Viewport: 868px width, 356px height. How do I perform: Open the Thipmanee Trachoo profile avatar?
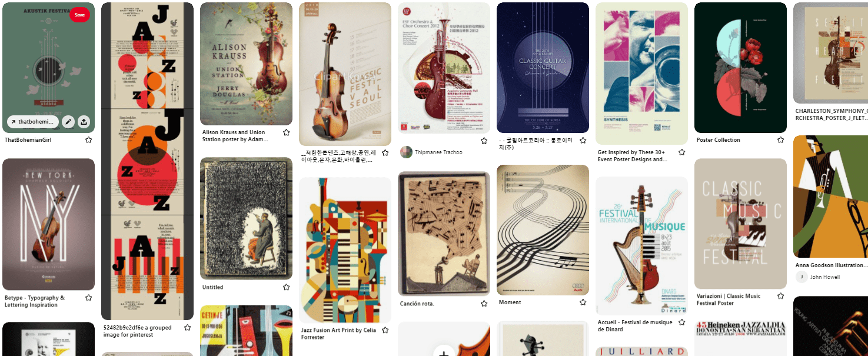[406, 152]
